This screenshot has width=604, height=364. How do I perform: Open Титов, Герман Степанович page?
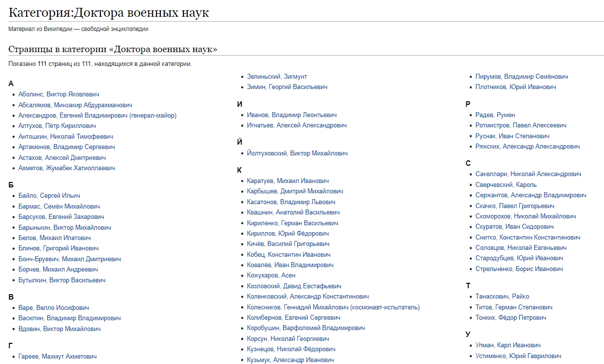(x=513, y=307)
